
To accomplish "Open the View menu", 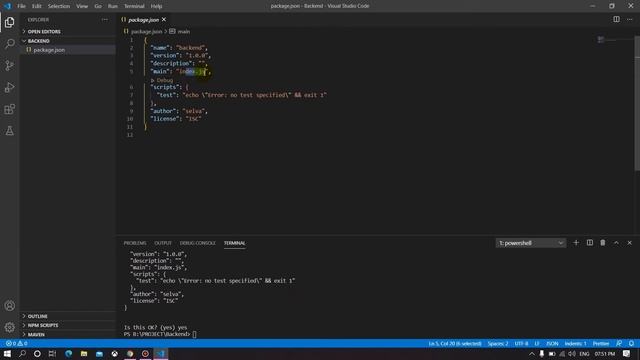I will point(82,6).
